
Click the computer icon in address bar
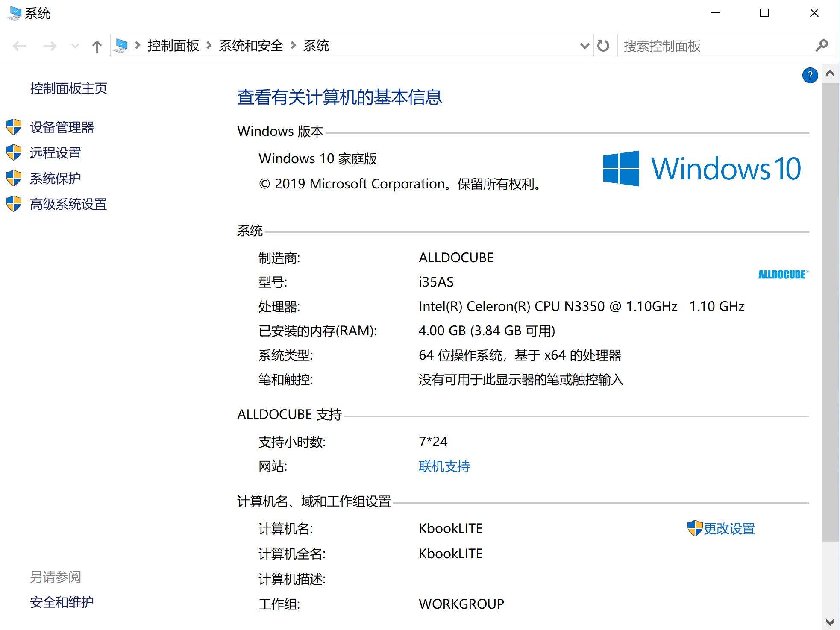121,46
